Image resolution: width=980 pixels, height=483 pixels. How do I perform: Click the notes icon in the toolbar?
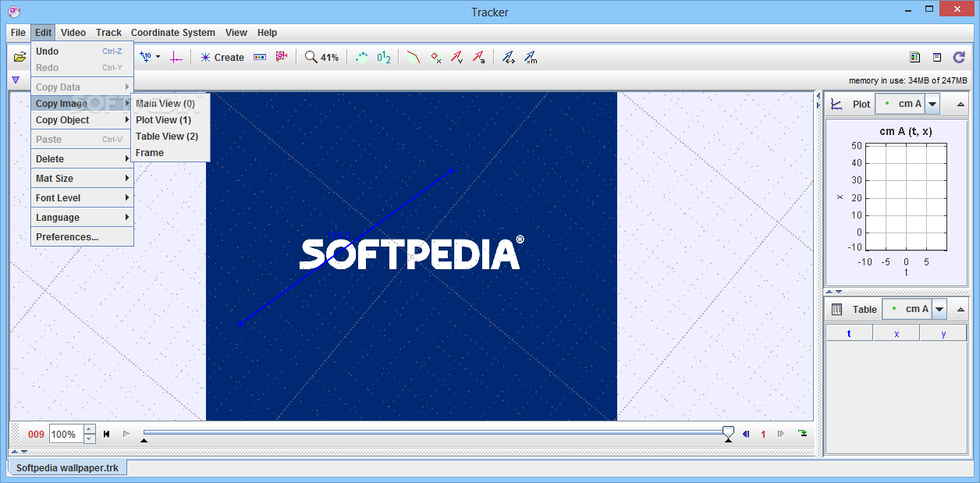(x=937, y=57)
